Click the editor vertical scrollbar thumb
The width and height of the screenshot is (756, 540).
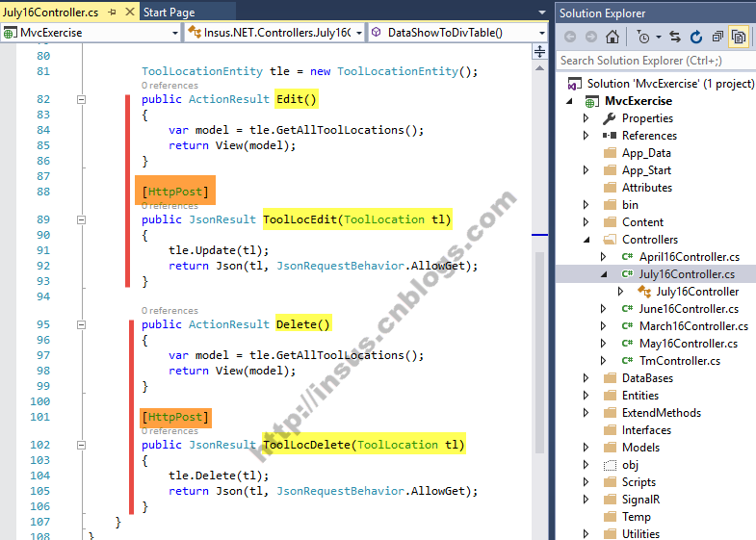coord(540,351)
